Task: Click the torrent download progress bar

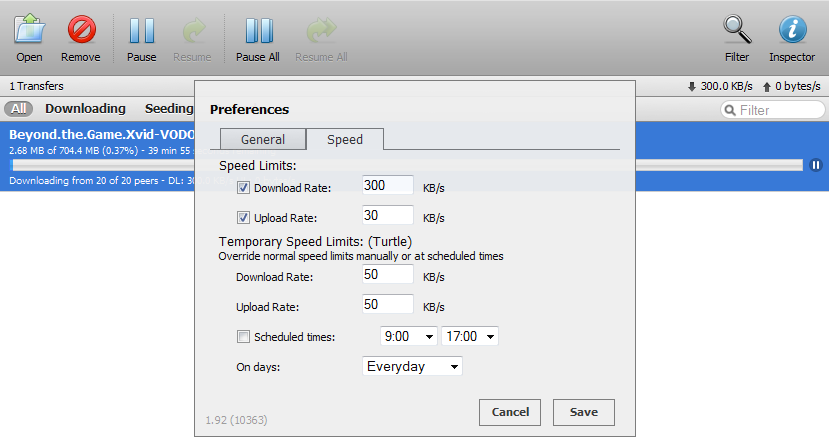Action: pos(100,165)
